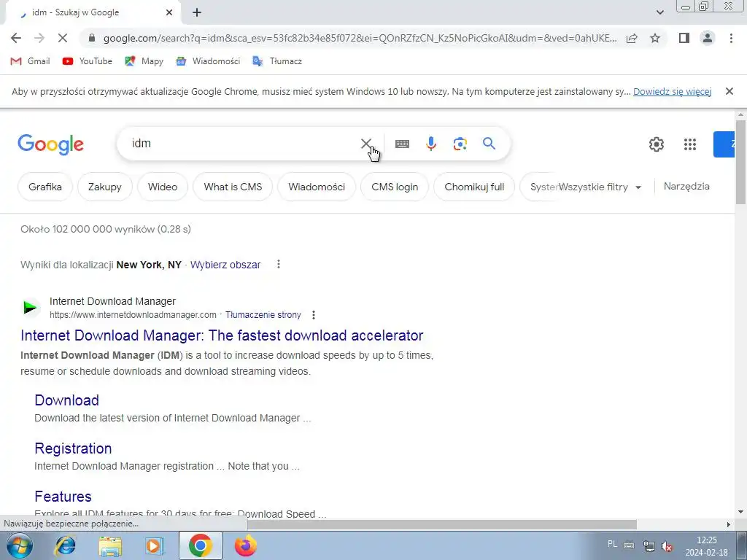This screenshot has width=747, height=560.
Task: Open the Chrome three-dot menu
Action: 731,38
